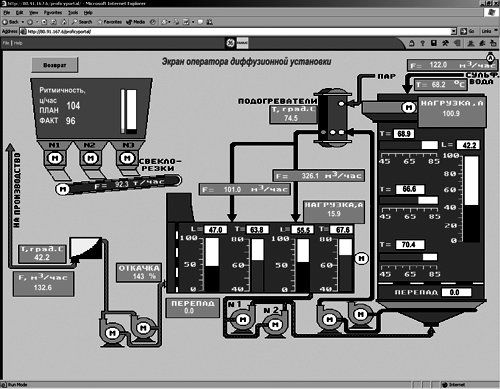Click the T= 63.8 value field
This screenshot has width=500, height=389.
tap(257, 230)
